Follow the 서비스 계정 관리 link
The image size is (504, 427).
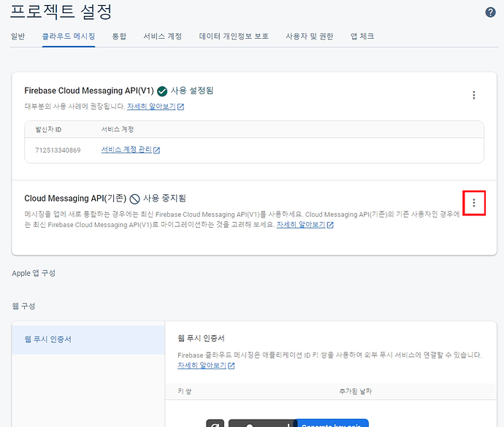pyautogui.click(x=126, y=150)
